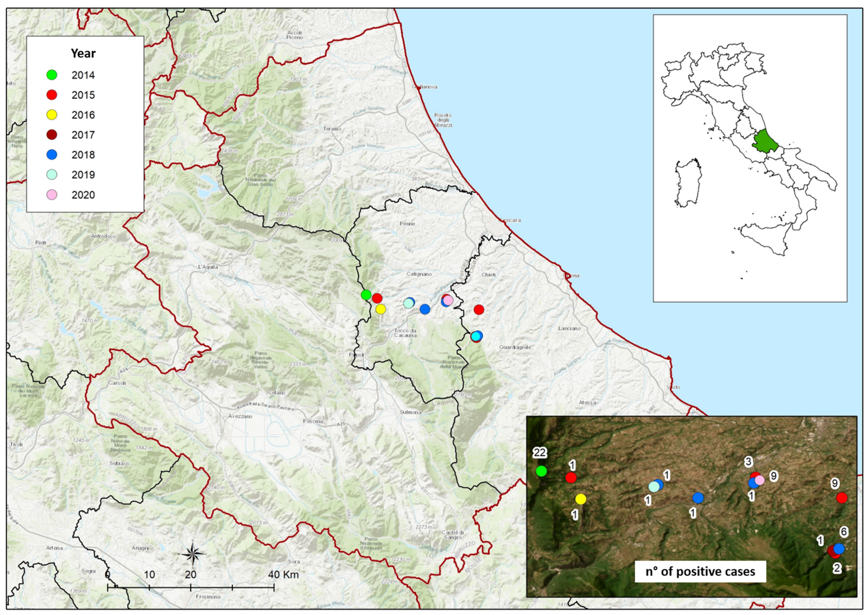
Task: Click the pink marker on the main map
Action: point(448,300)
